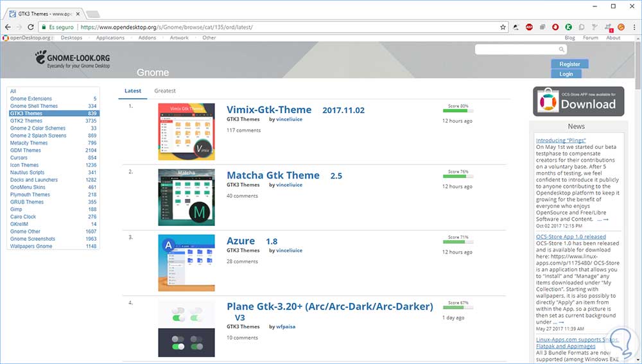Select Gnome 2 Color Schemes category
Screen dimensions: 642x364
38,128
